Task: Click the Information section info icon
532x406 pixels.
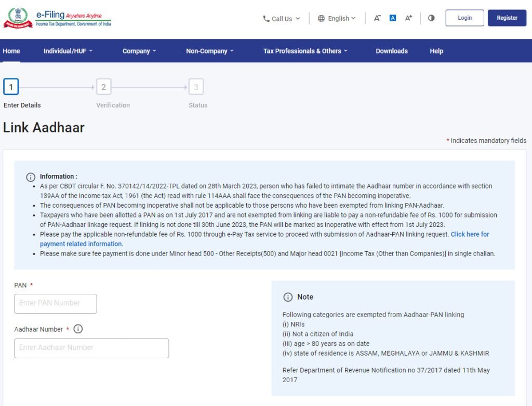Action: point(31,177)
